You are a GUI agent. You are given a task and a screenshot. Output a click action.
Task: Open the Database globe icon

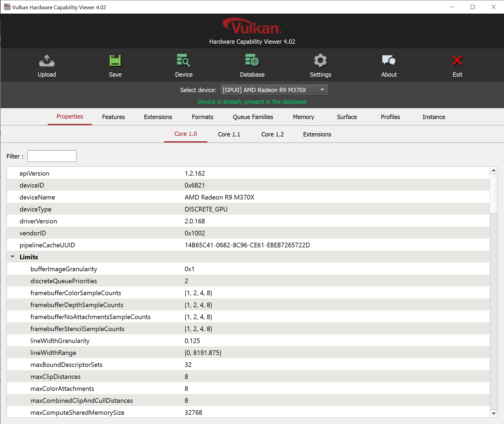click(x=252, y=61)
